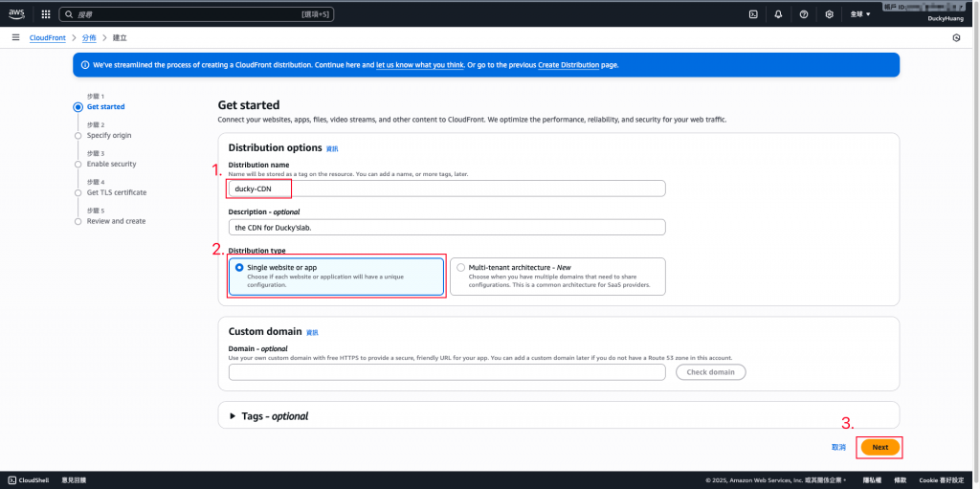
Task: Open the notifications bell
Action: pyautogui.click(x=778, y=13)
